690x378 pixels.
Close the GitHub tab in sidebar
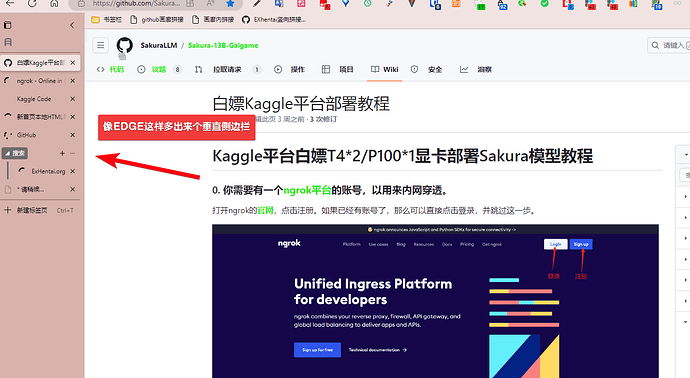[x=73, y=135]
